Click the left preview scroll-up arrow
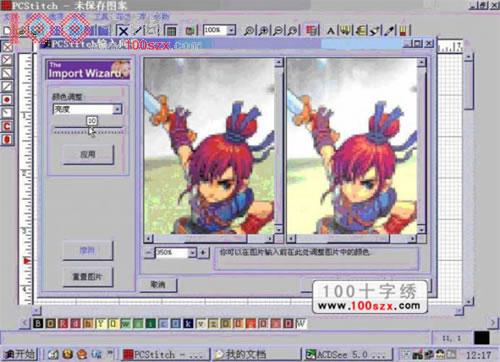This screenshot has height=362, width=500. 279,63
